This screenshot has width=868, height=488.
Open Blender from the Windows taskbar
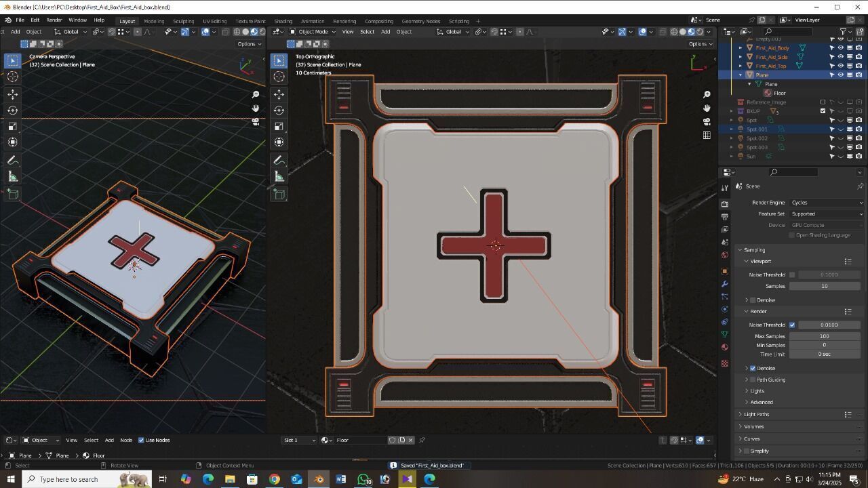pos(319,479)
